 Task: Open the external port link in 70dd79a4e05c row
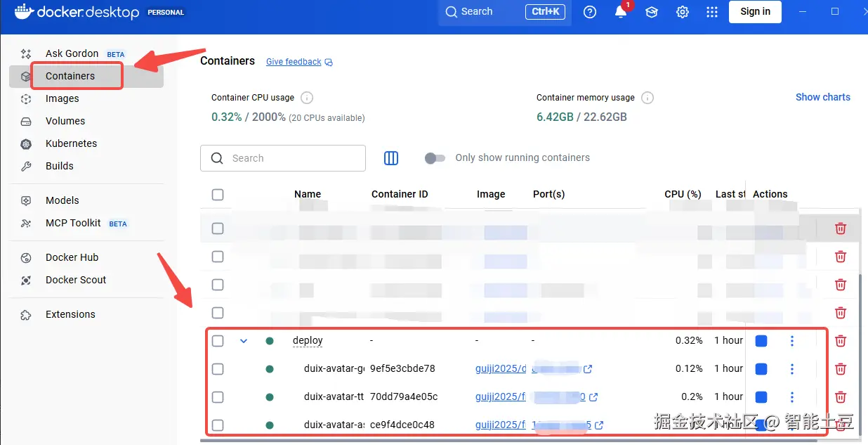[x=593, y=397]
